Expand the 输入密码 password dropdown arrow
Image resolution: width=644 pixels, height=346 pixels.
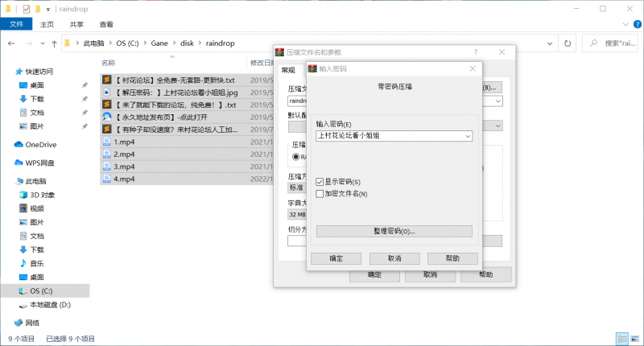pyautogui.click(x=467, y=136)
